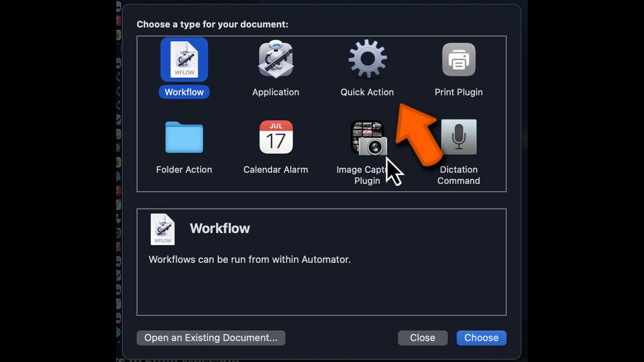This screenshot has width=644, height=362.
Task: Click the Workflow icon in description panel
Action: [x=163, y=229]
